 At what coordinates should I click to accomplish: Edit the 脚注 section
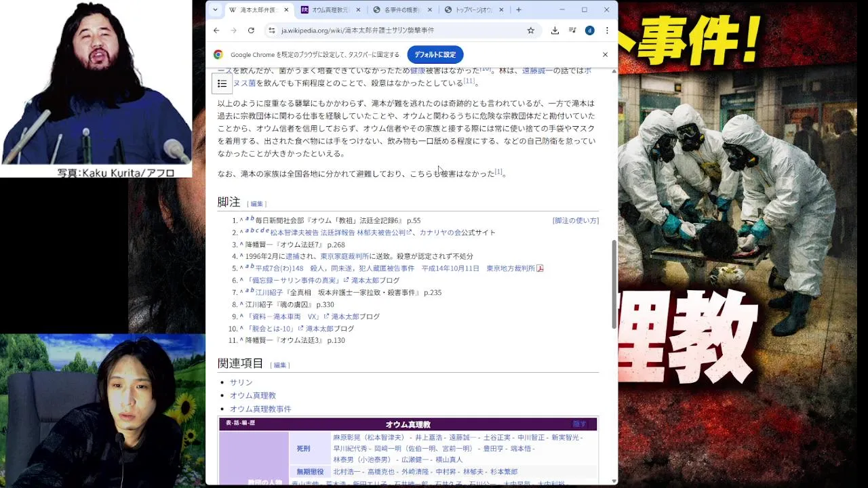(x=256, y=204)
